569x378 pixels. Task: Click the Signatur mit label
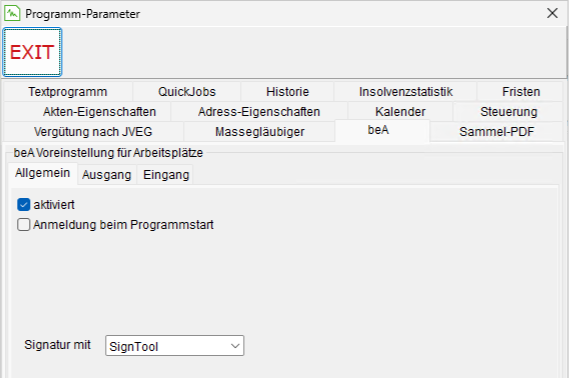pos(57,345)
